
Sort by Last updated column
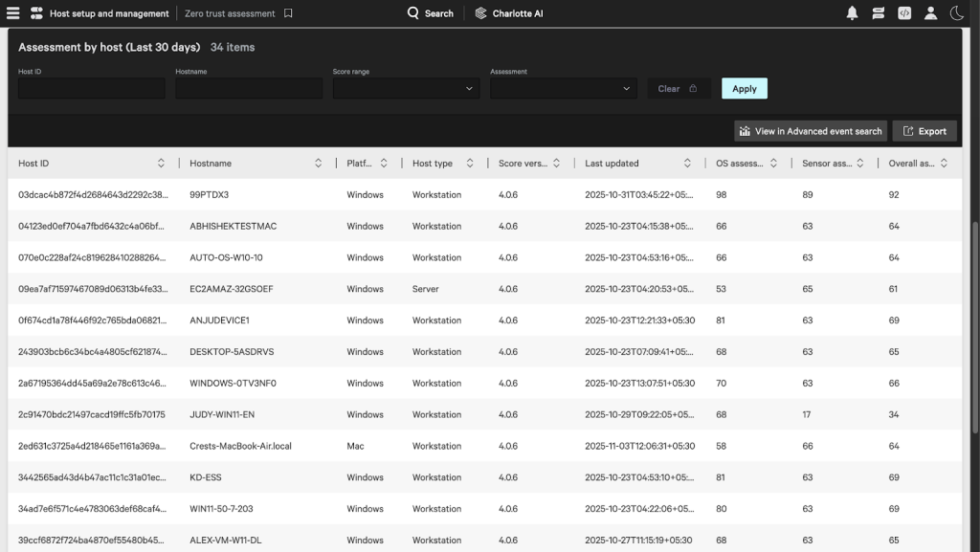point(687,163)
